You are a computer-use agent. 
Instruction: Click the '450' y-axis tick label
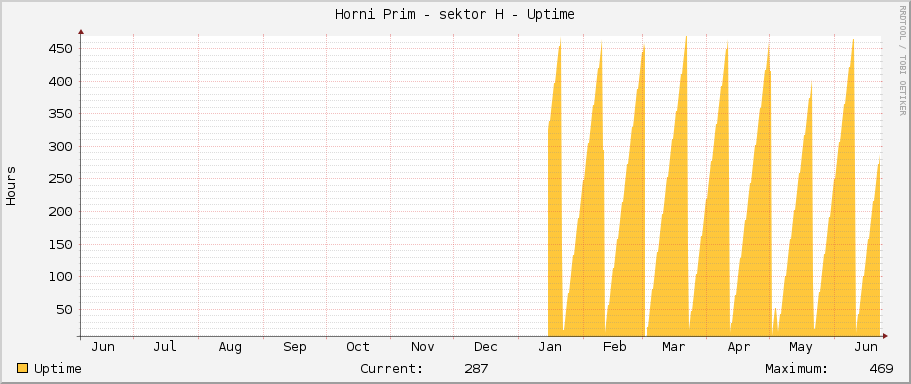coord(60,49)
